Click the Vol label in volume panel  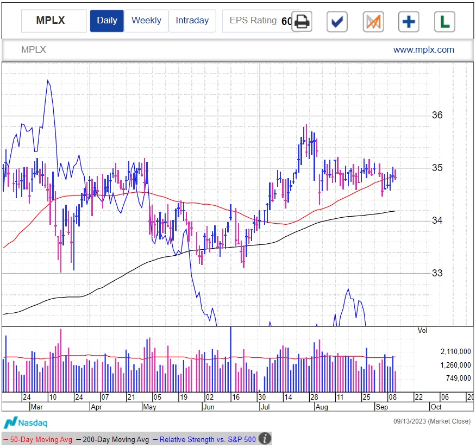[422, 330]
